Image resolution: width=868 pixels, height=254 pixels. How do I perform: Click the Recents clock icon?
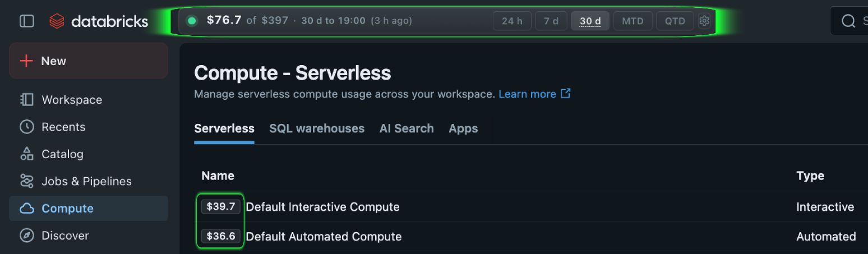pyautogui.click(x=27, y=127)
